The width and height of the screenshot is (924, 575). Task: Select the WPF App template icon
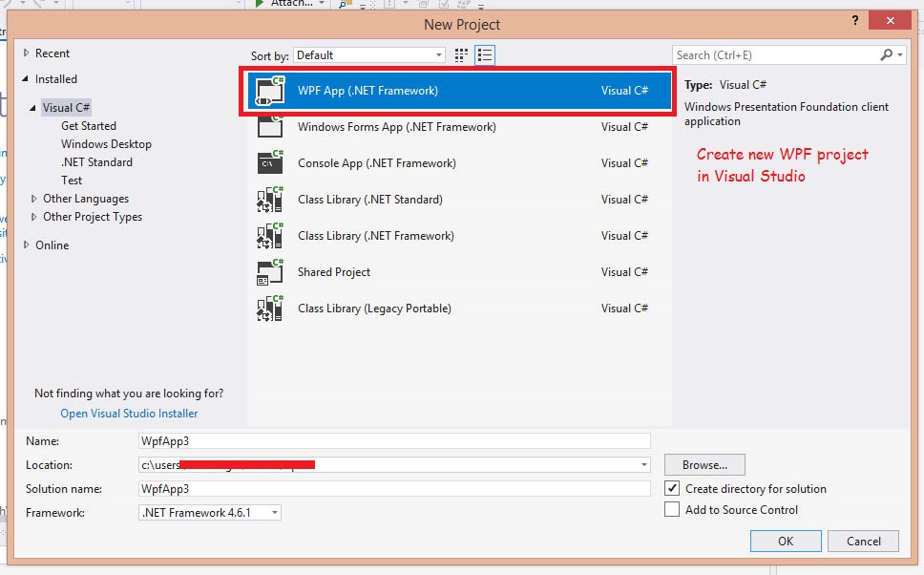coord(270,91)
